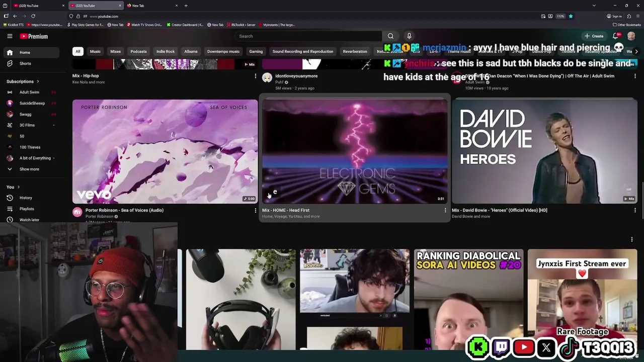Open Firefox View at the tab bar start

click(x=5, y=6)
